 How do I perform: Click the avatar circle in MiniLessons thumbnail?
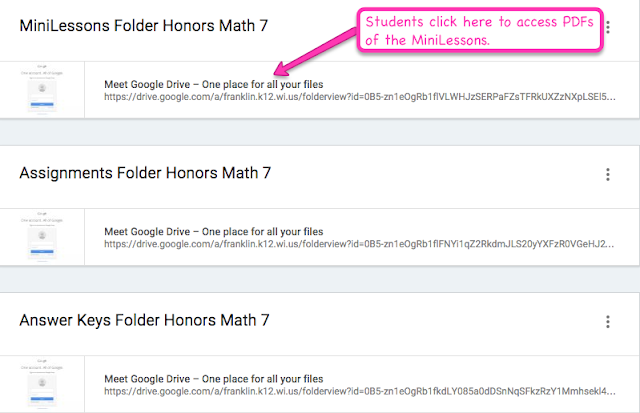42,86
